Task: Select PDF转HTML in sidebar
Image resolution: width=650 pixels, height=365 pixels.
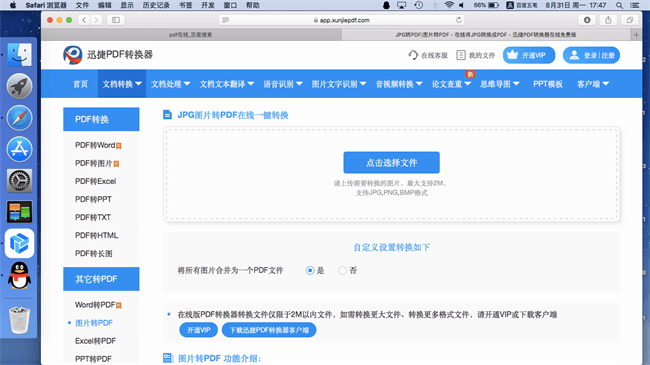Action: pos(97,236)
